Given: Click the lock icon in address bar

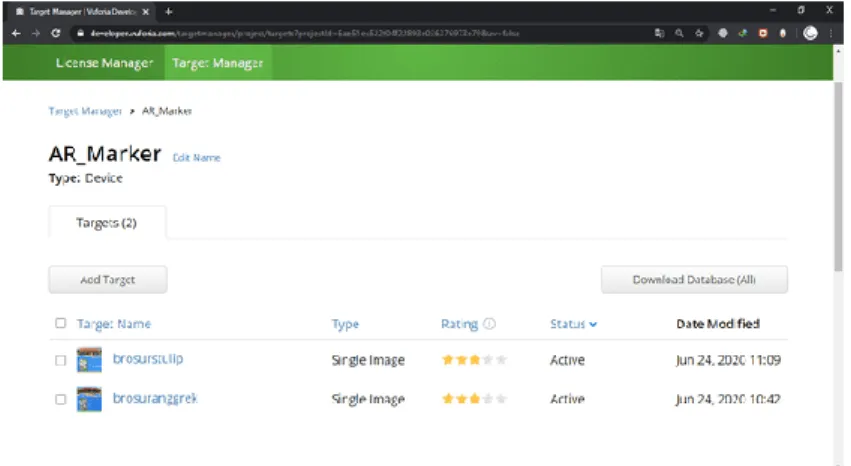Looking at the screenshot, I should click(80, 34).
